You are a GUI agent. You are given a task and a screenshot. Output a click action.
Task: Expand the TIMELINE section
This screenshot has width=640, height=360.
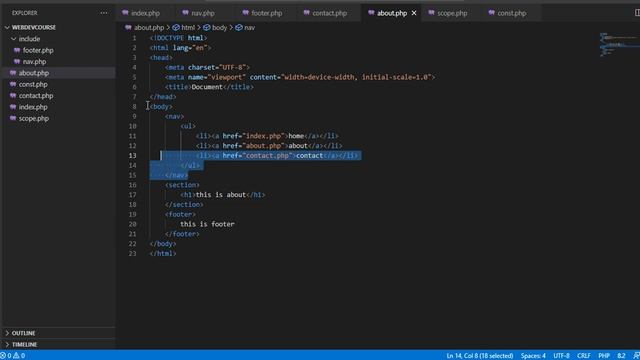click(24, 344)
